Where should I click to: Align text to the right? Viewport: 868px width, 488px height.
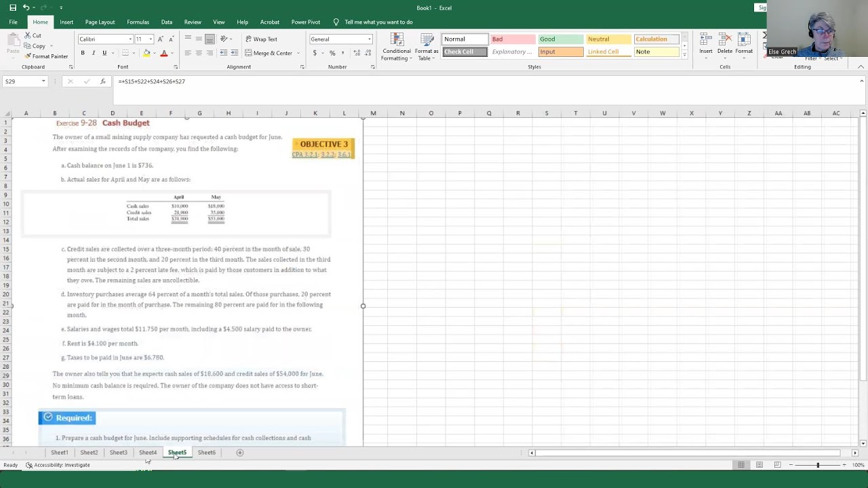point(210,53)
